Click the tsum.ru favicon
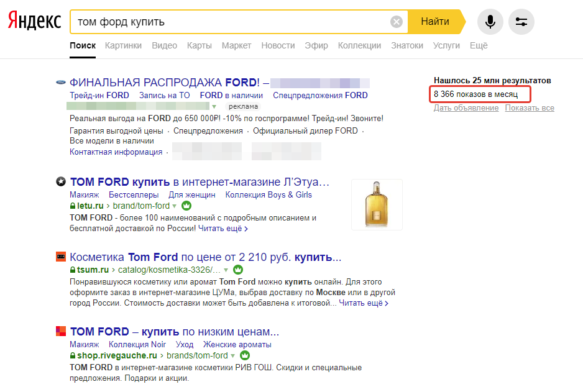583x392 pixels. (61, 257)
